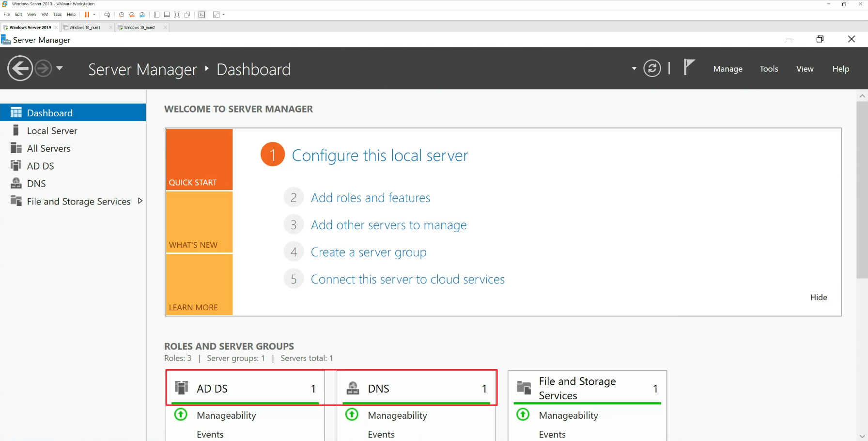Click the LEARN MORE tile
Viewport: 868px width, 441px height.
tap(199, 284)
